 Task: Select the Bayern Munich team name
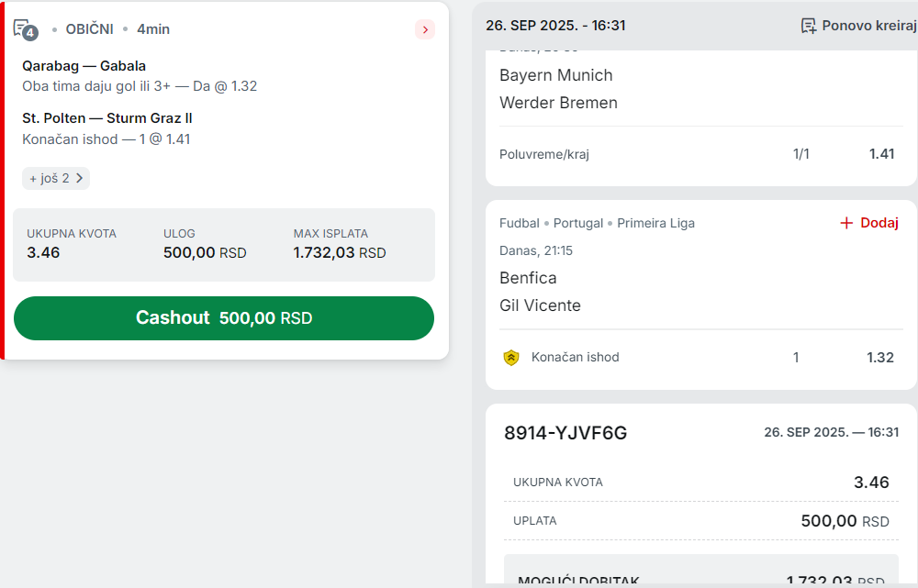click(x=555, y=75)
